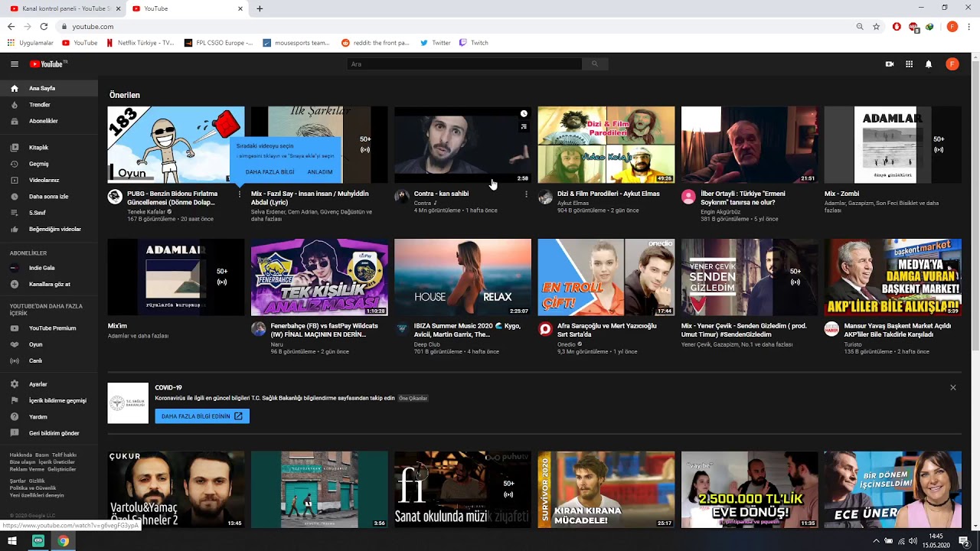Click watch later clock on Contra video
The image size is (980, 551).
click(x=524, y=114)
